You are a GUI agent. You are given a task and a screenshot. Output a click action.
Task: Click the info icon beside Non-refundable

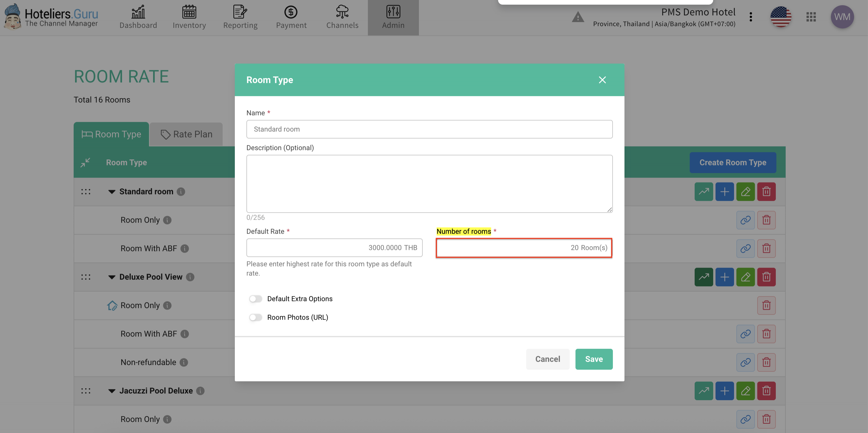click(x=184, y=362)
